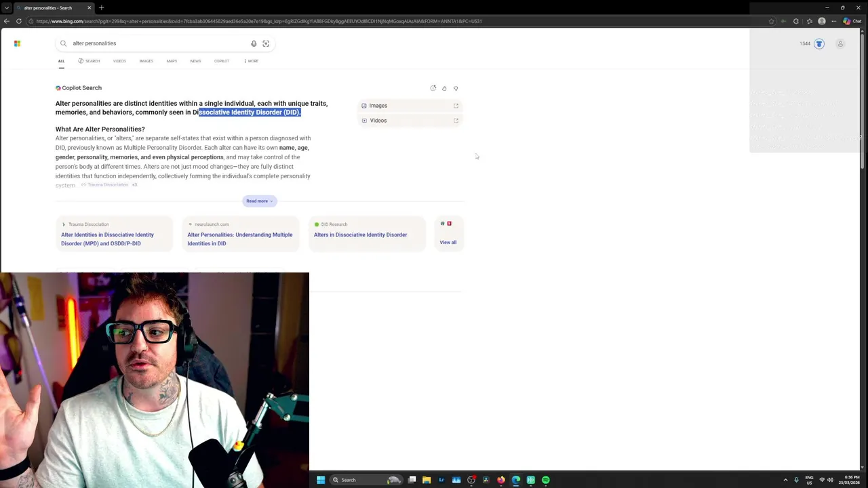
Task: Open File Explorer from taskbar
Action: pos(427,480)
